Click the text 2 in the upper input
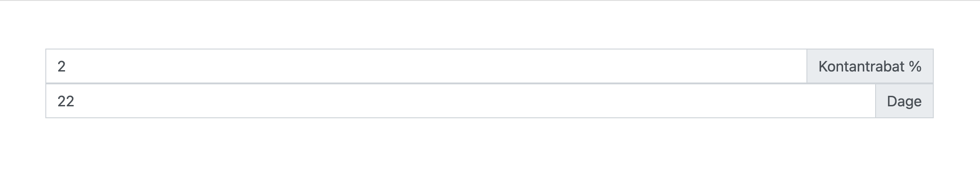Screen dimensions: 980x187 point(62,66)
